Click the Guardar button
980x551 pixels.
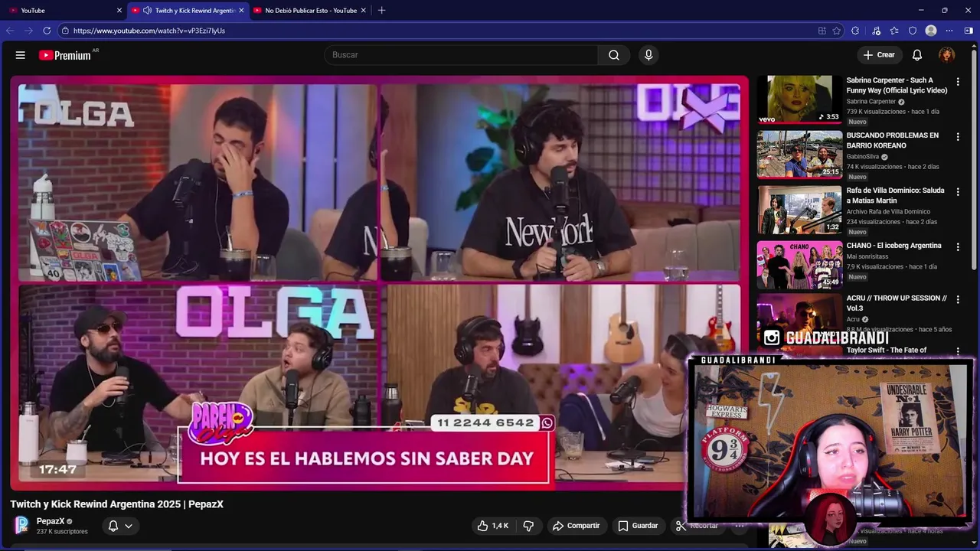click(x=638, y=526)
